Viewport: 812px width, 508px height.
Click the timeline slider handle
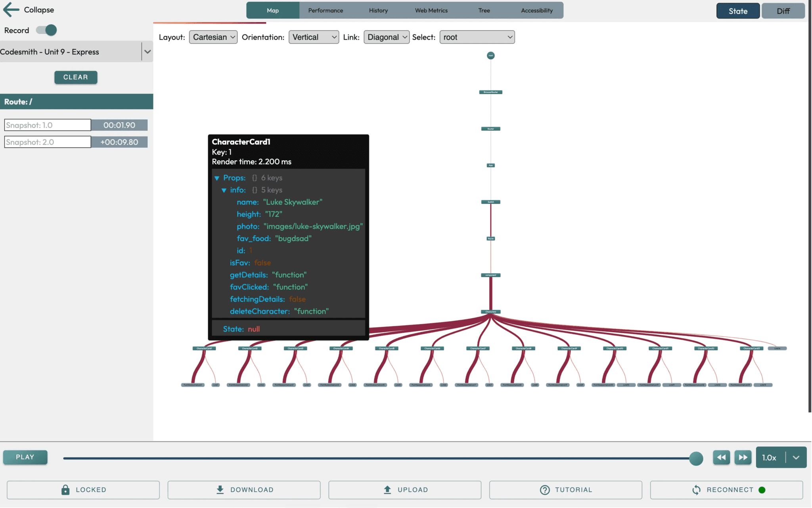pos(696,458)
